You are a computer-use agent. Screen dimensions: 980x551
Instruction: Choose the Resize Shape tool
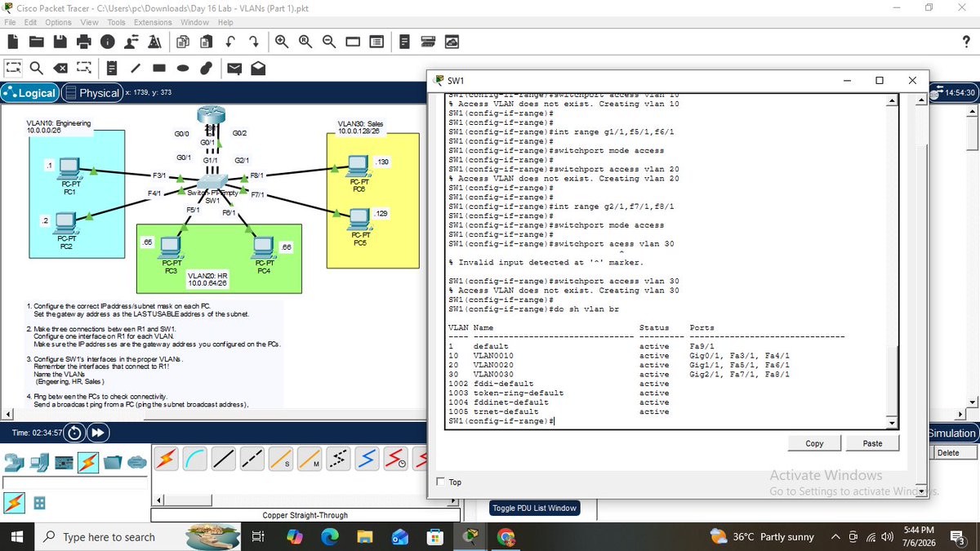coord(83,68)
